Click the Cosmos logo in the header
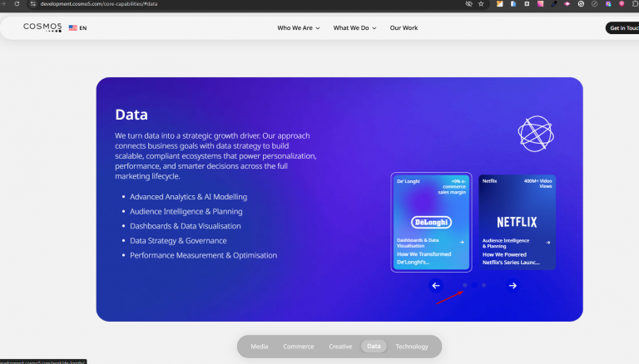This screenshot has height=364, width=639. click(42, 27)
